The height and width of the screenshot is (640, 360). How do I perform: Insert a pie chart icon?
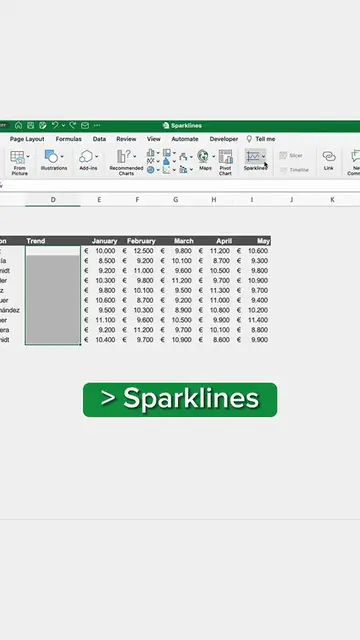pyautogui.click(x=151, y=169)
